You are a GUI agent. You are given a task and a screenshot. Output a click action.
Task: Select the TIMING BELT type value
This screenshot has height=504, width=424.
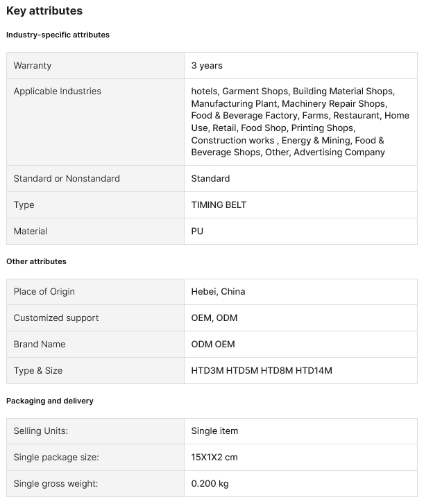pos(219,205)
